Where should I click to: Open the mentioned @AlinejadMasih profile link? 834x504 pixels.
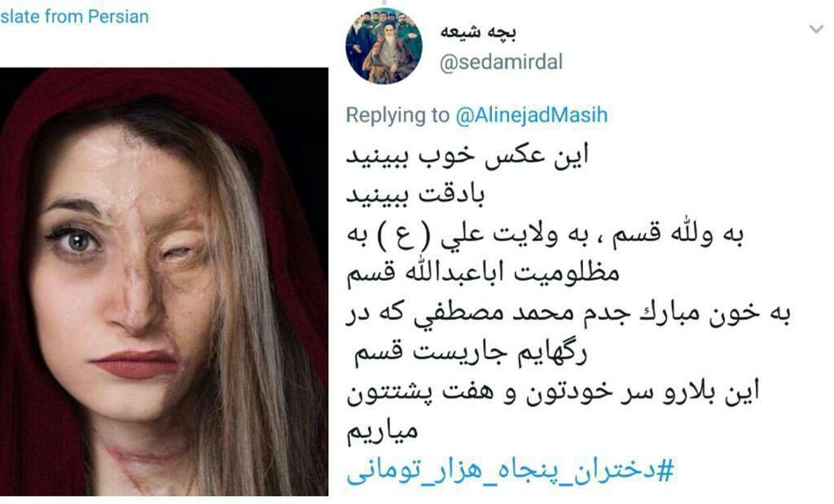531,115
